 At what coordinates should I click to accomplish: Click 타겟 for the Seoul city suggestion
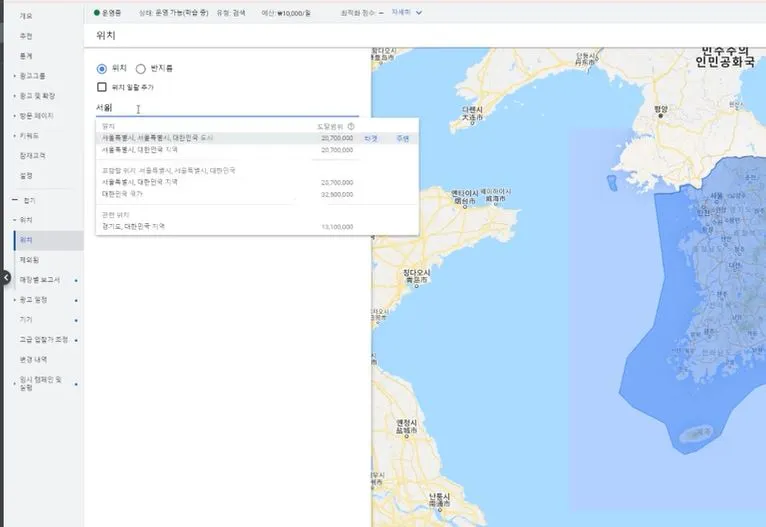click(x=371, y=138)
